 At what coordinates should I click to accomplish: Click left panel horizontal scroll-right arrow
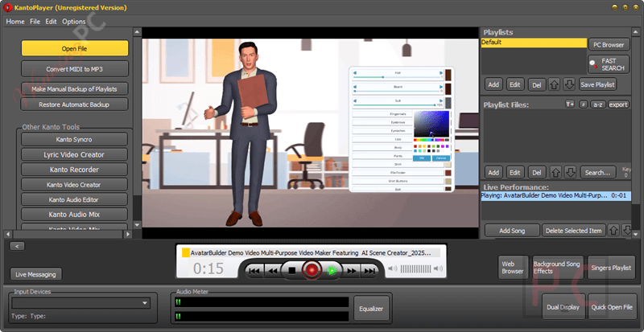coord(128,234)
